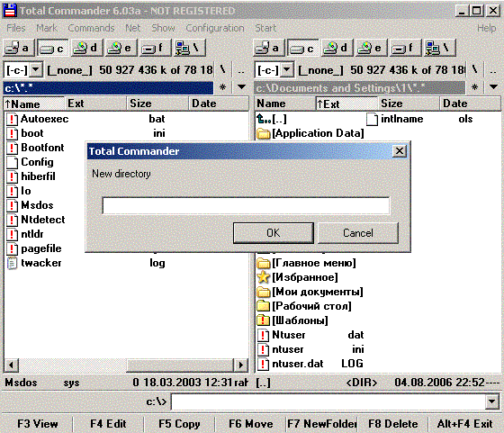Open the Start menu item

tap(265, 28)
